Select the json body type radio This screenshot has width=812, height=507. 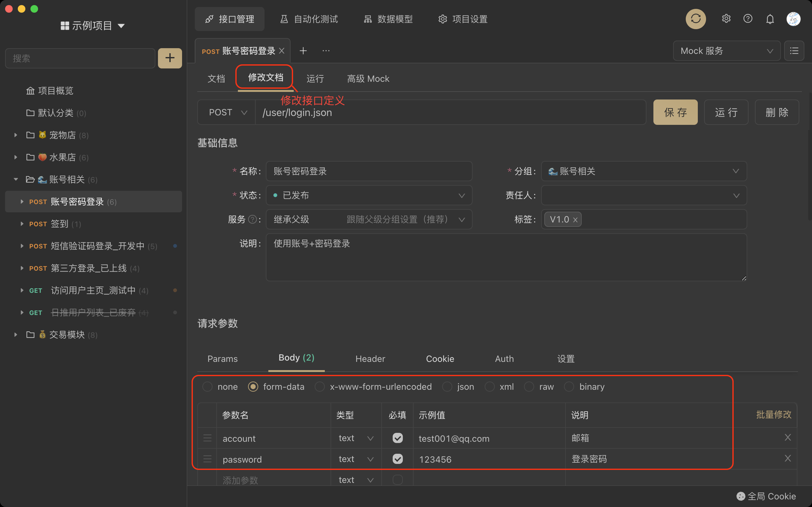[x=447, y=387]
